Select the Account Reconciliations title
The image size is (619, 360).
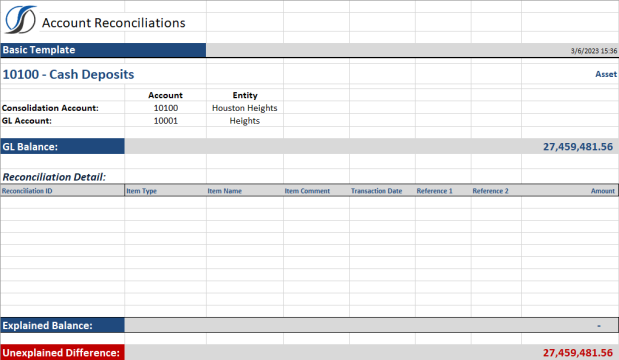pyautogui.click(x=114, y=23)
